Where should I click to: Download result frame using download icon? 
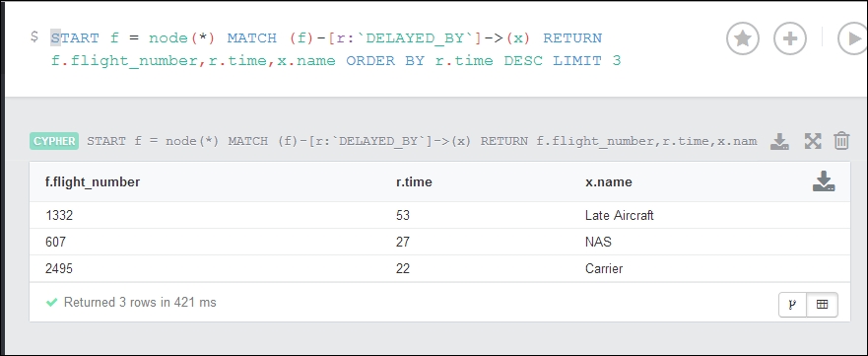coord(779,141)
